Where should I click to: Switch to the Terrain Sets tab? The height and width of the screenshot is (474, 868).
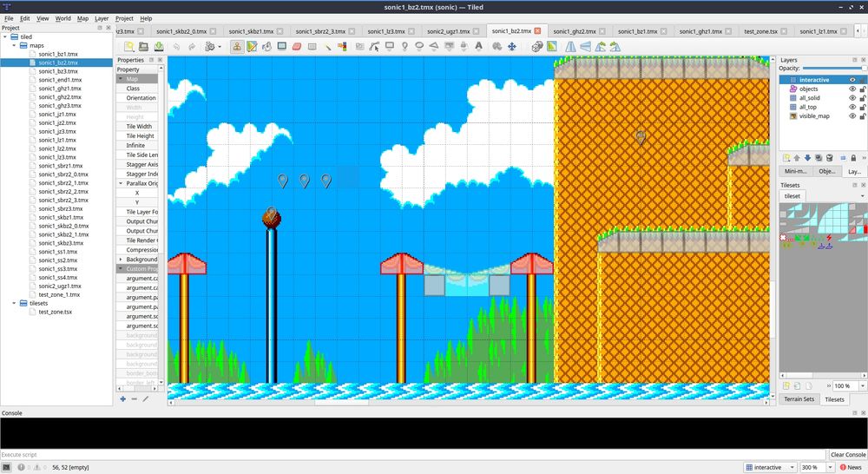coord(799,399)
